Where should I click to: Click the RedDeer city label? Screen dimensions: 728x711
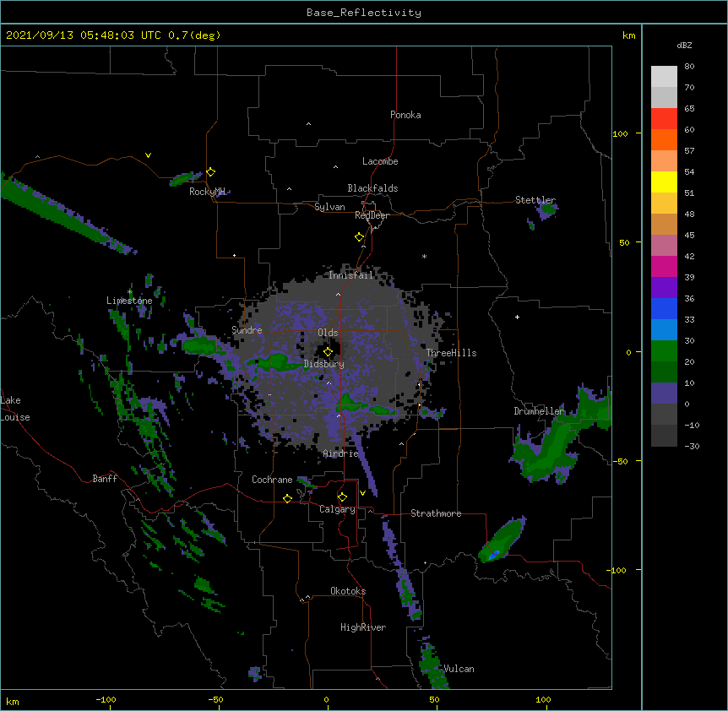[372, 215]
